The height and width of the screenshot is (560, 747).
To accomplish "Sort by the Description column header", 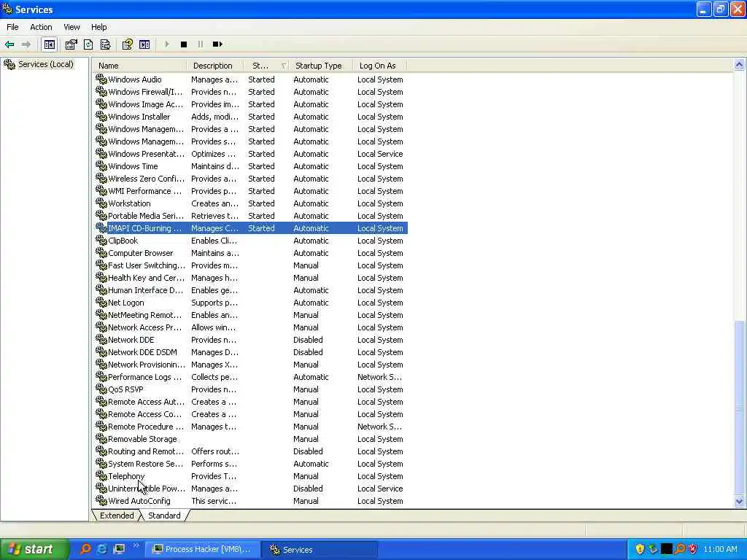I will pyautogui.click(x=215, y=66).
